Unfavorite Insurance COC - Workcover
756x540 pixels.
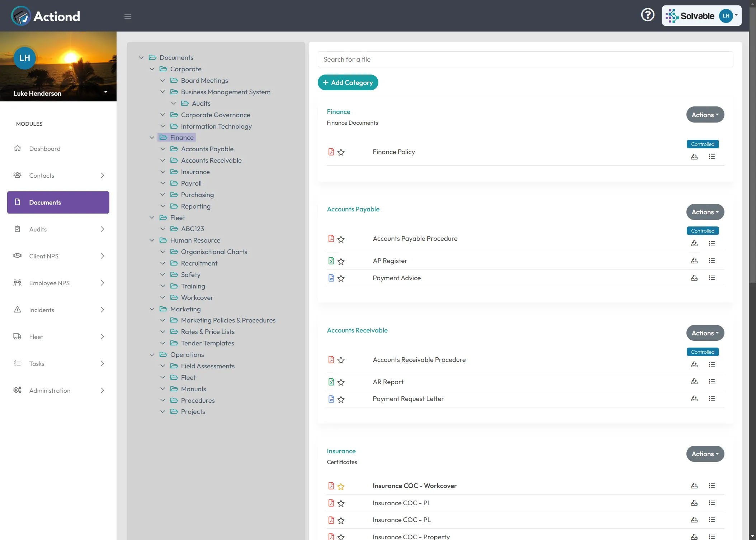pyautogui.click(x=341, y=486)
